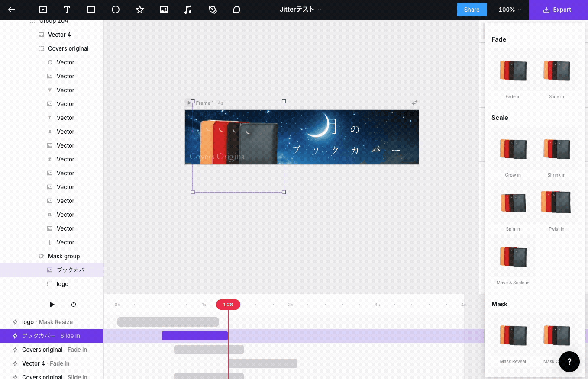Open the comments tool
Viewport: 588px width, 379px height.
tap(237, 10)
